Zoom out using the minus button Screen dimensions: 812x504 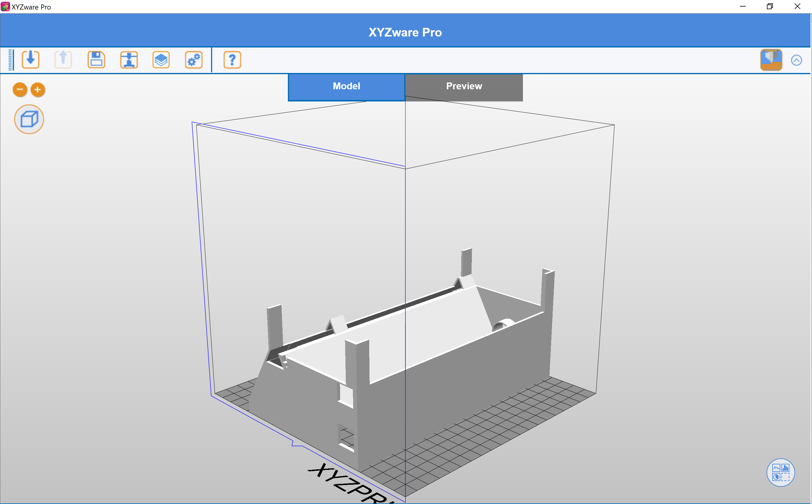pyautogui.click(x=20, y=90)
